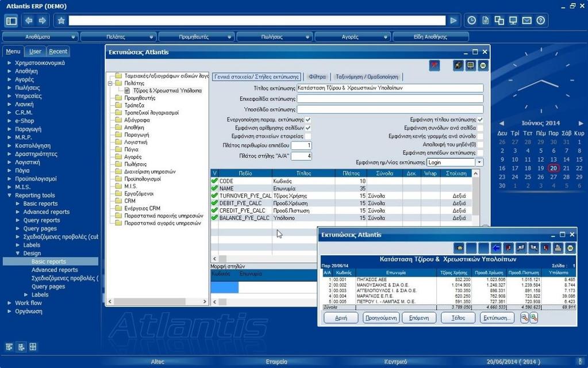Click the blue left arrow in preview toolbar
This screenshot has width=588, height=368.
click(x=496, y=248)
